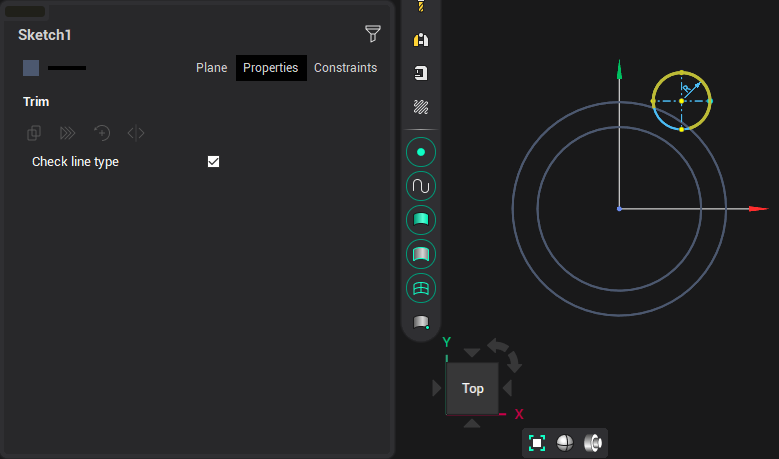Click the diagonal hatch lines toolbar icon
This screenshot has width=779, height=459.
pos(421,106)
